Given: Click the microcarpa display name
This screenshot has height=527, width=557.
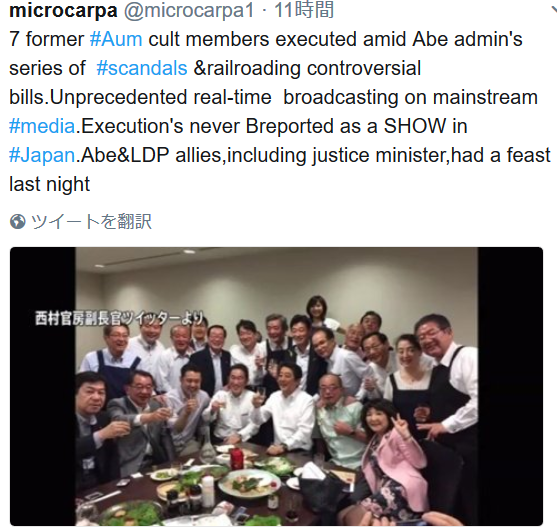Looking at the screenshot, I should [63, 10].
